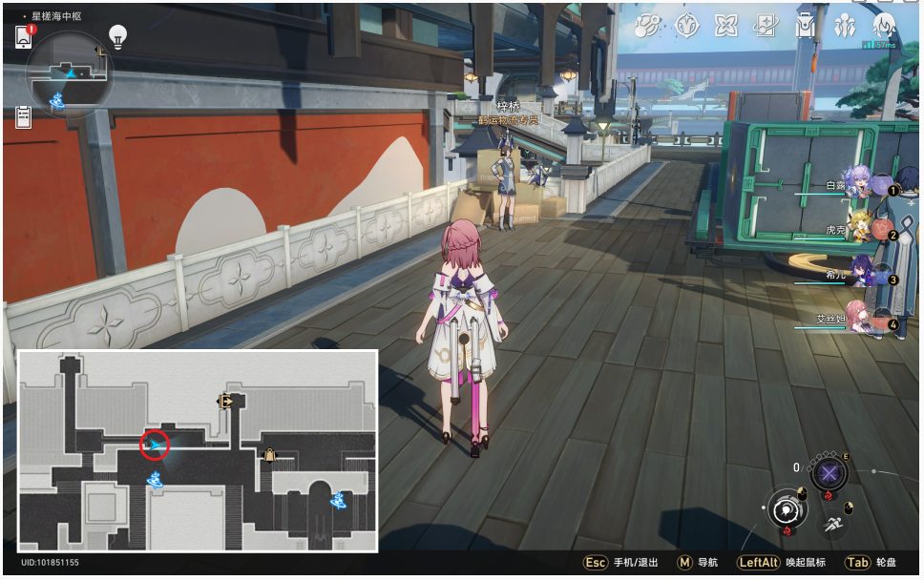This screenshot has width=924, height=580.
Task: Click party slot number 4 badge
Action: [x=892, y=325]
